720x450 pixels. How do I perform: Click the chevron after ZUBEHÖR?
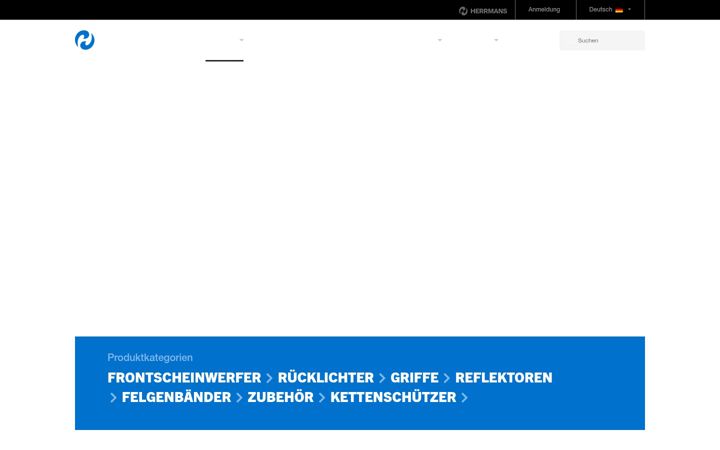[x=322, y=398]
